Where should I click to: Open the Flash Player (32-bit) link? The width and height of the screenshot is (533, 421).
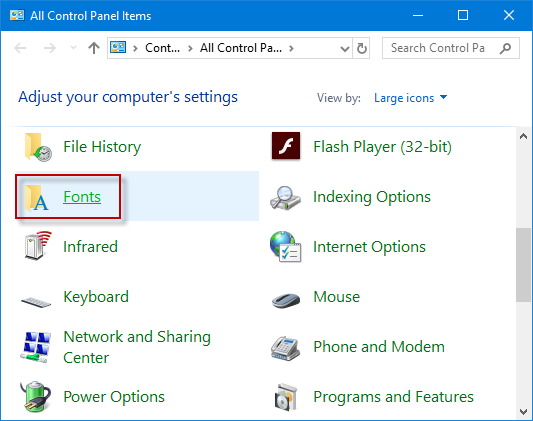click(382, 147)
